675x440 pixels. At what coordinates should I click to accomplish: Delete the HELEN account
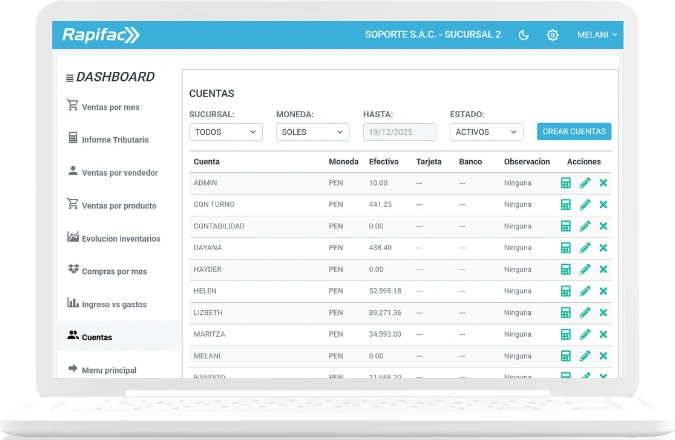tap(603, 291)
